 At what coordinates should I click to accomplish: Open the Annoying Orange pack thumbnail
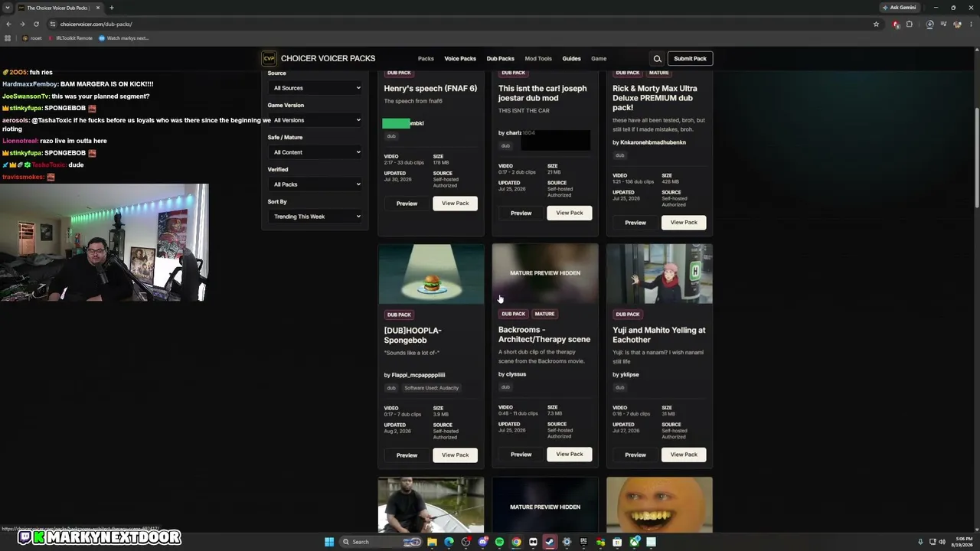[659, 504]
